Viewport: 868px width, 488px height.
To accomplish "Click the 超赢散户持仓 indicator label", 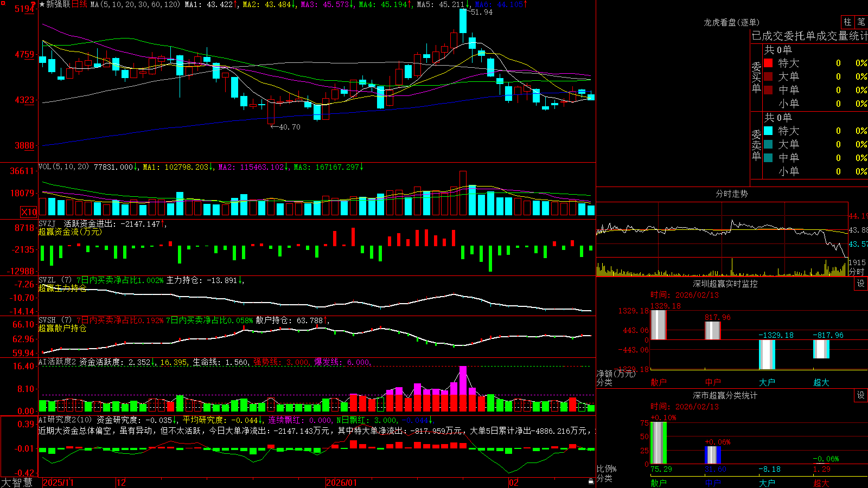I will (62, 328).
